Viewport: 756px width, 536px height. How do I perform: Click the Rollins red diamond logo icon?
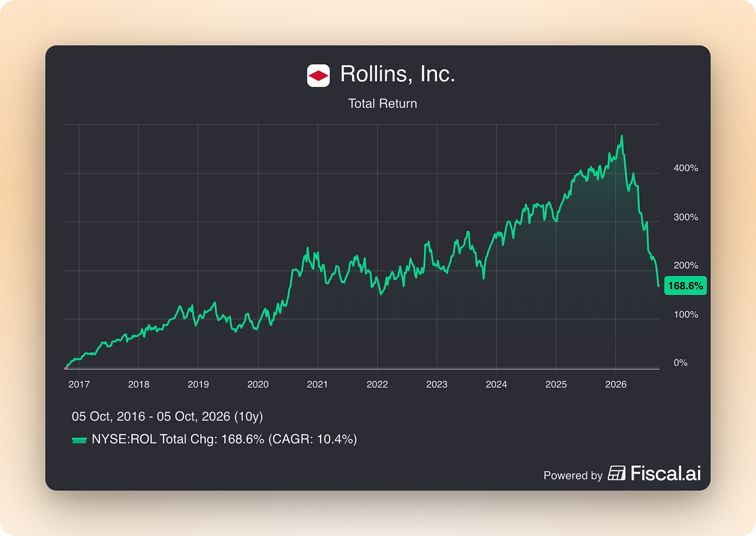point(318,76)
